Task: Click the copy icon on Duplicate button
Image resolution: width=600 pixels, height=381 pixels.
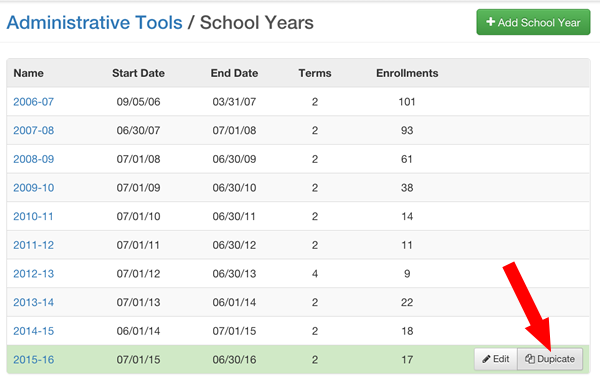Action: tap(530, 359)
